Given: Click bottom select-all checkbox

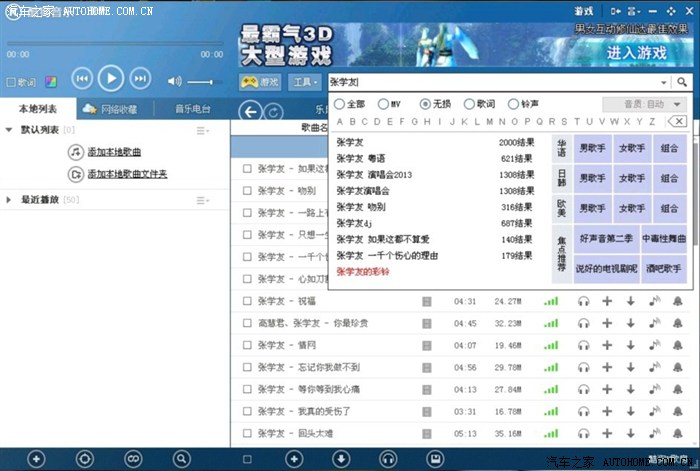Looking at the screenshot, I should point(247,458).
